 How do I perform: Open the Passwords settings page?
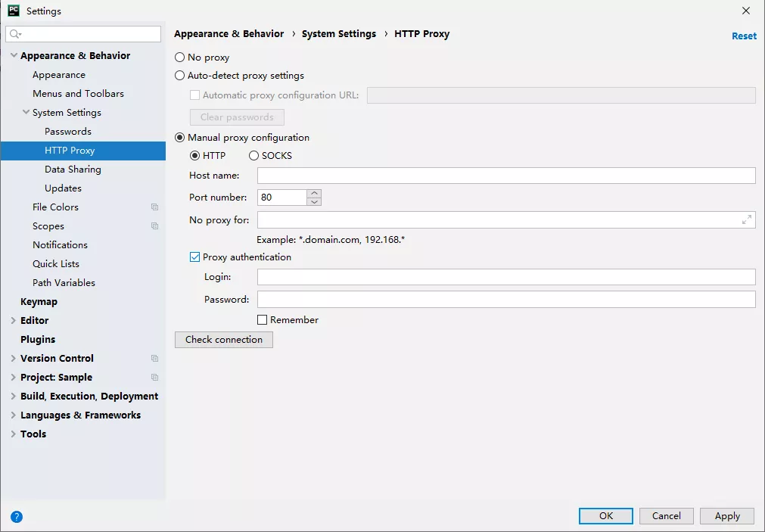[x=68, y=131]
